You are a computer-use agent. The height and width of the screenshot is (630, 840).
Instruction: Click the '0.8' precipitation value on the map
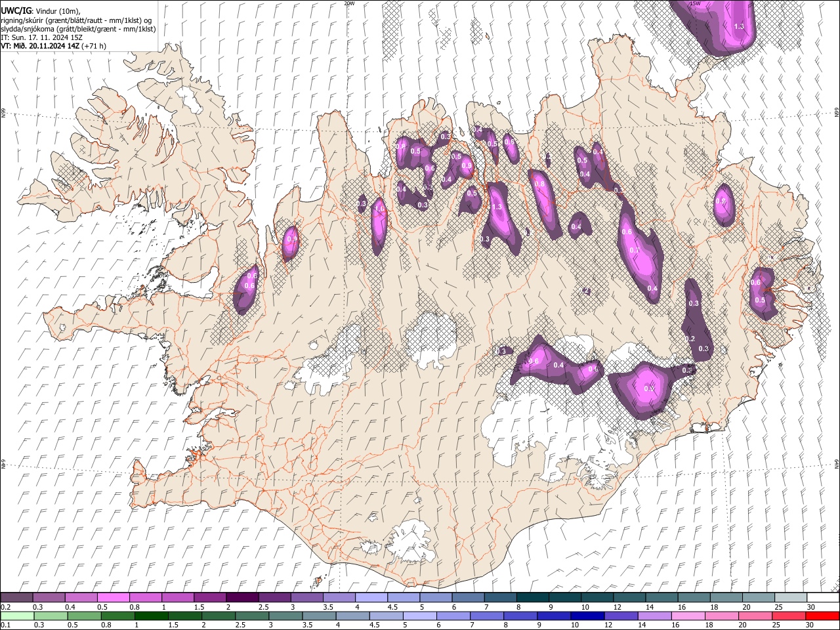[539, 184]
